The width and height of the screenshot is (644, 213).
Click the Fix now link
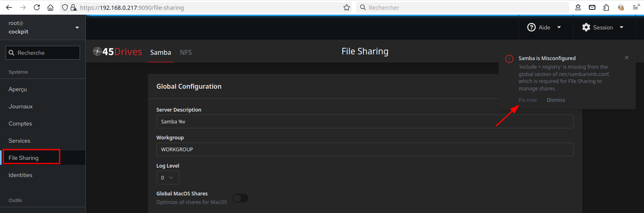point(527,100)
